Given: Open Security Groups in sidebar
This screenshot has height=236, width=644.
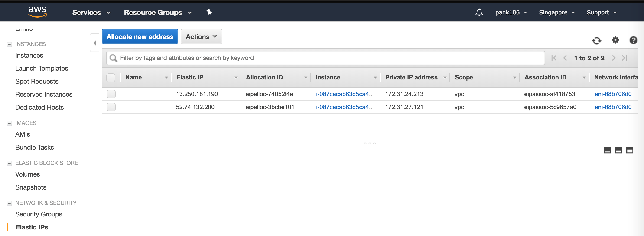Looking at the screenshot, I should tap(39, 214).
